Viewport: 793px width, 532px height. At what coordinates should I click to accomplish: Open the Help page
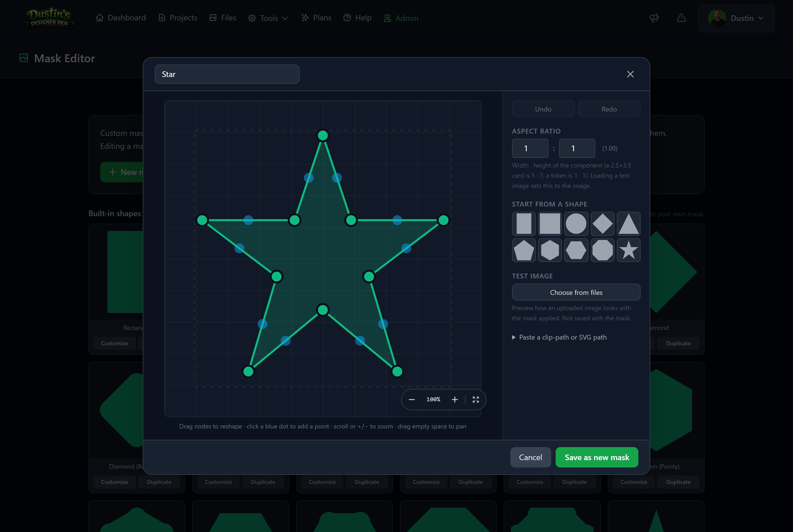357,18
